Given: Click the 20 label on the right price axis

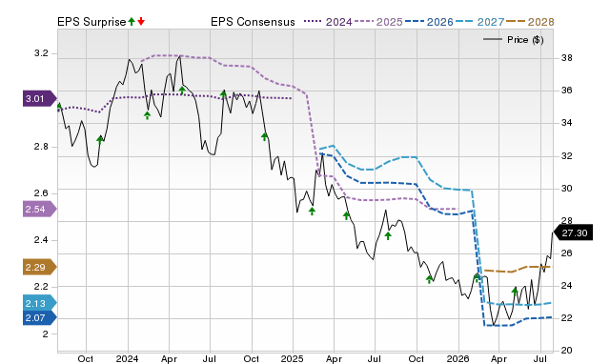Looking at the screenshot, I should [567, 351].
